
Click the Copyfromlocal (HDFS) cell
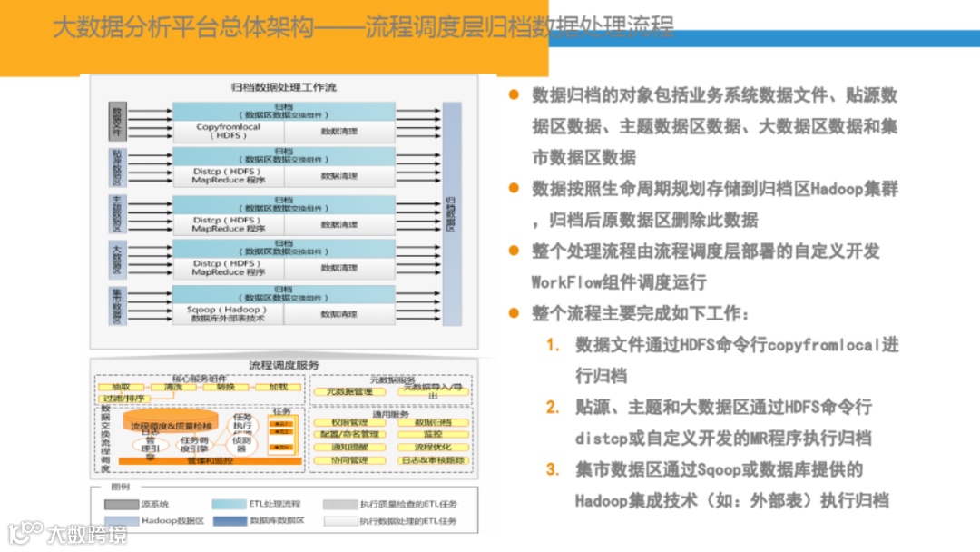tap(228, 132)
